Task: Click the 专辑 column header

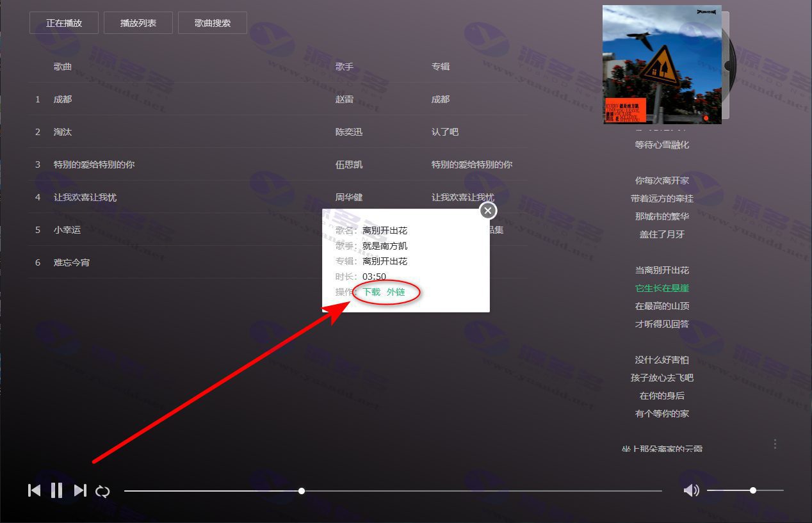Action: [441, 67]
